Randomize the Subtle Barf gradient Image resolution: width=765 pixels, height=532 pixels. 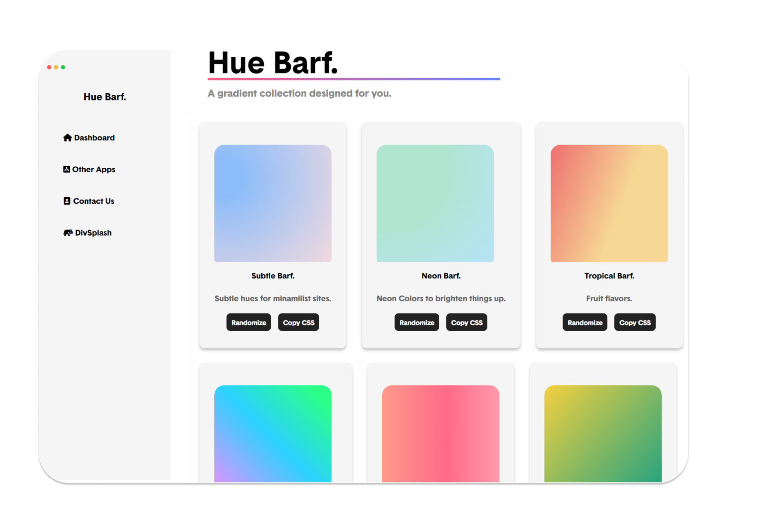249,323
